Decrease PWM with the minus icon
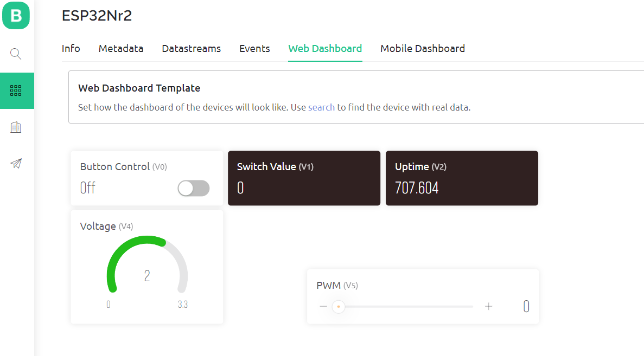This screenshot has width=644, height=356. click(x=323, y=307)
